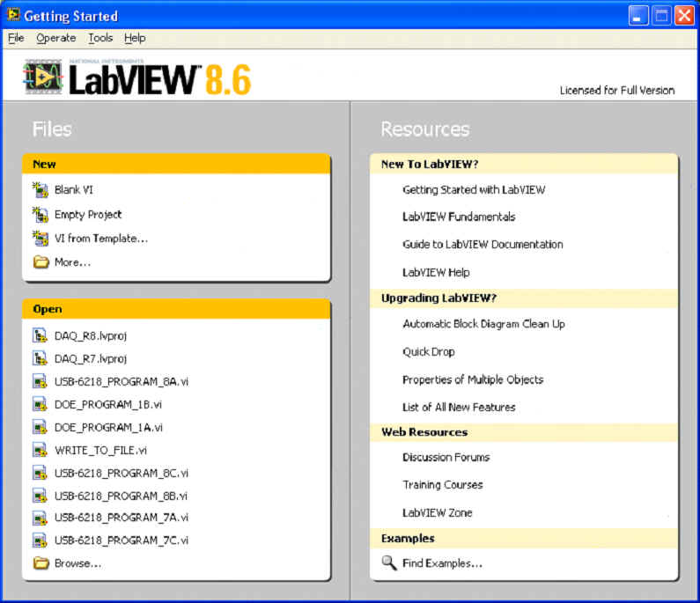This screenshot has height=603, width=700.
Task: Open the Operate menu
Action: (x=55, y=38)
